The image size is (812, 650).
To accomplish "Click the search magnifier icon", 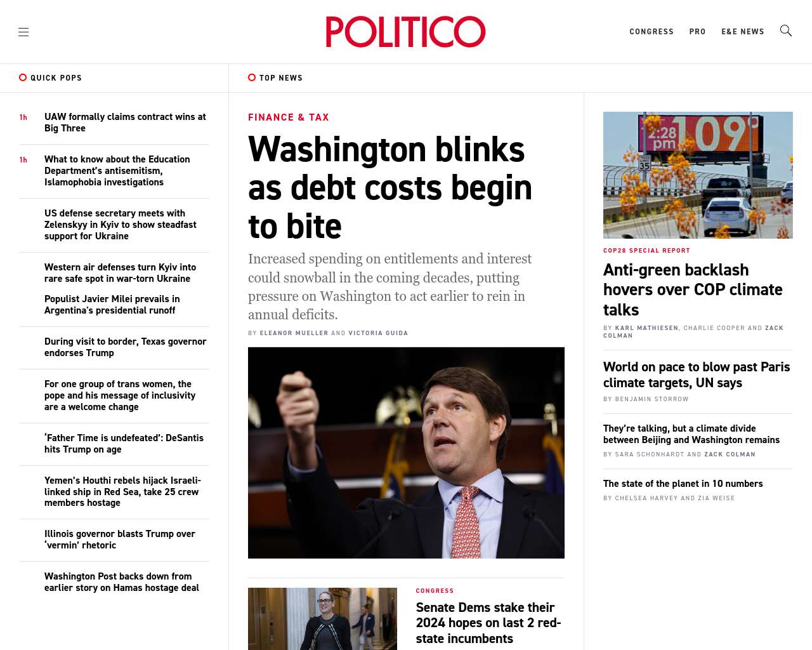I will (x=785, y=30).
